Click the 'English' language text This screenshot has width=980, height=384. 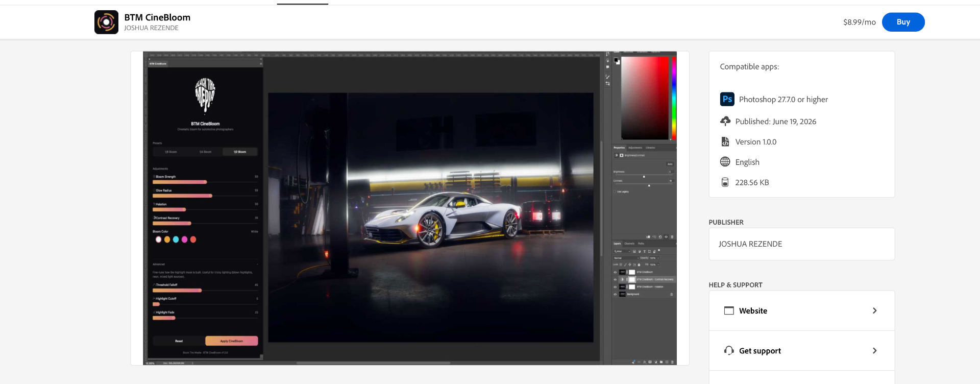pos(747,162)
